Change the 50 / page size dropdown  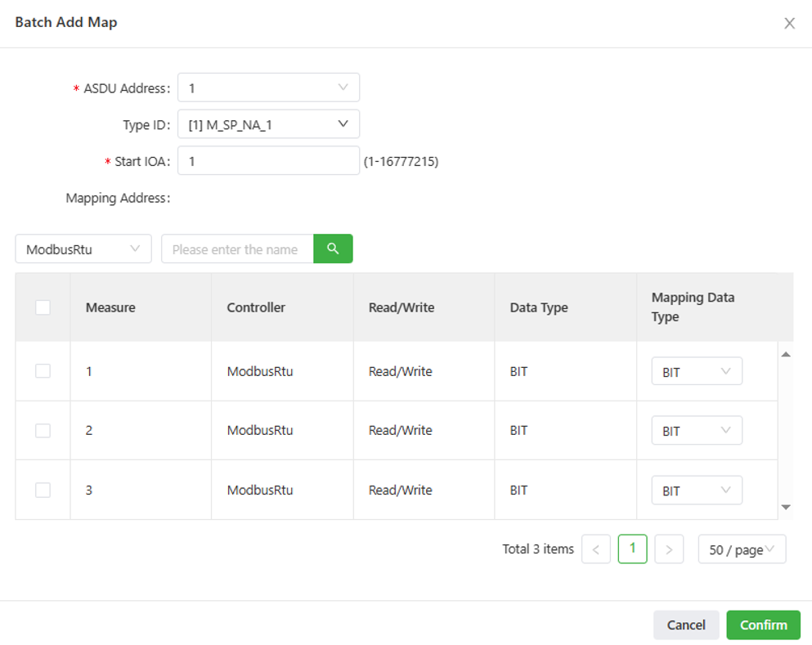[x=742, y=550]
